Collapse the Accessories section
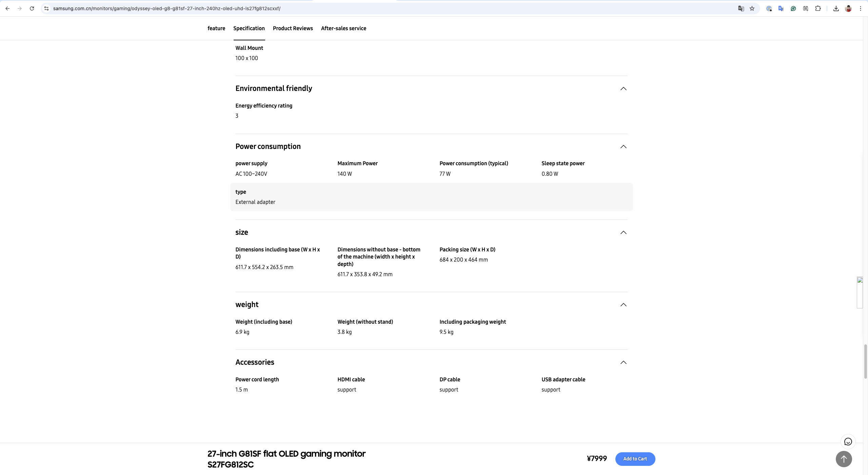868x475 pixels. 623,363
